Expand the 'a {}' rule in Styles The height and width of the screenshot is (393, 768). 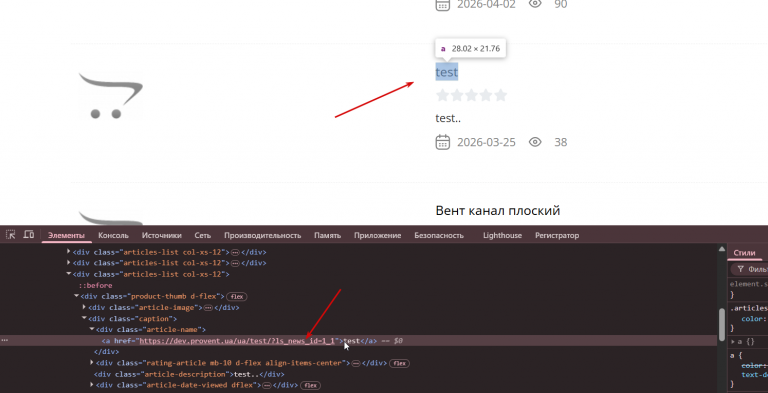pos(733,342)
